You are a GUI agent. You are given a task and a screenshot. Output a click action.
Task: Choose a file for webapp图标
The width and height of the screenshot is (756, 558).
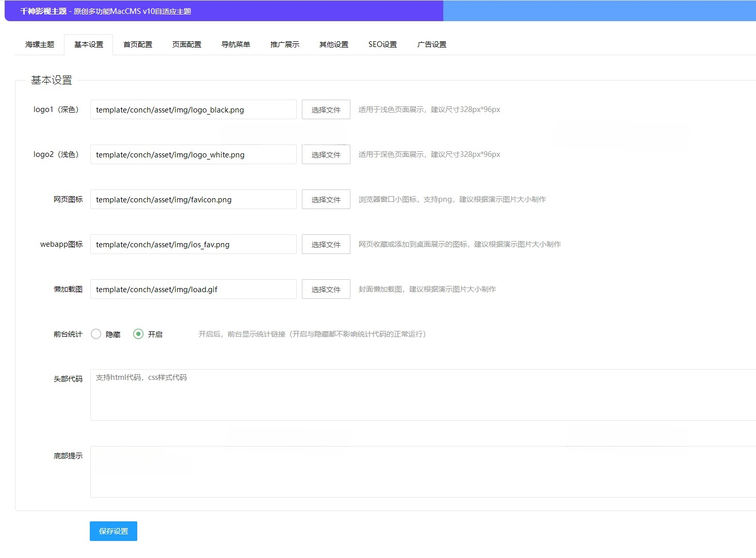(326, 244)
